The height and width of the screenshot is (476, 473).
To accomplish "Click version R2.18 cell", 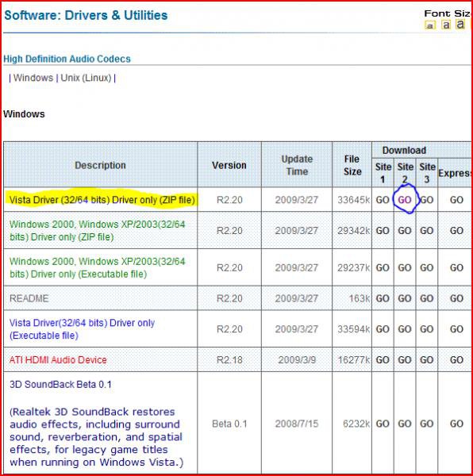I will (229, 360).
